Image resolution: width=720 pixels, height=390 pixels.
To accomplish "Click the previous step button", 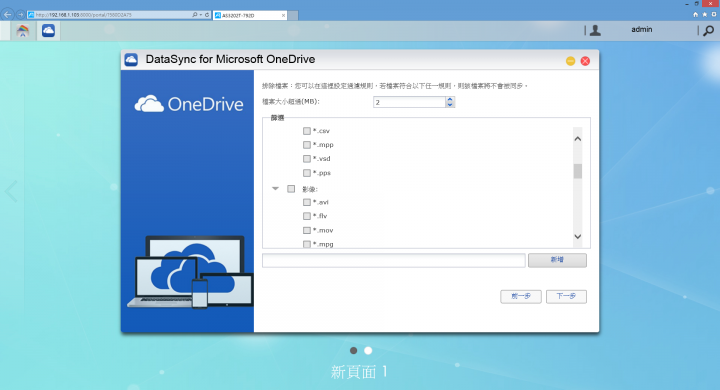I will click(521, 296).
